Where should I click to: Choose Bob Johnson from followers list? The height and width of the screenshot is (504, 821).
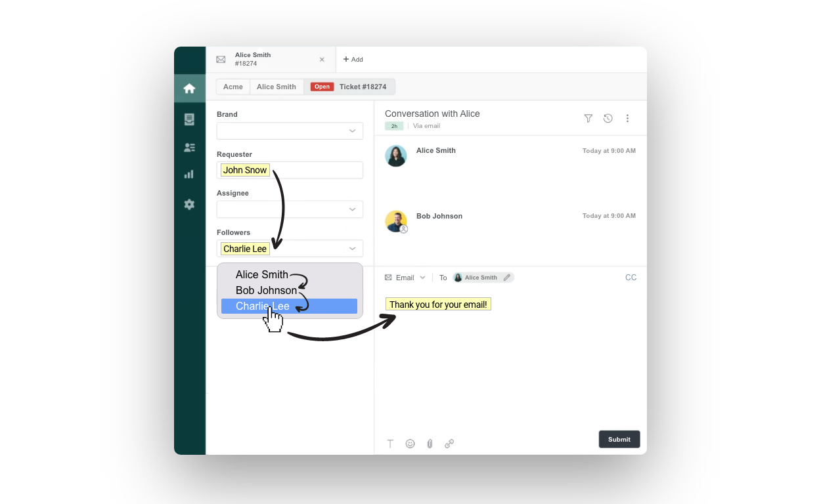coord(289,290)
